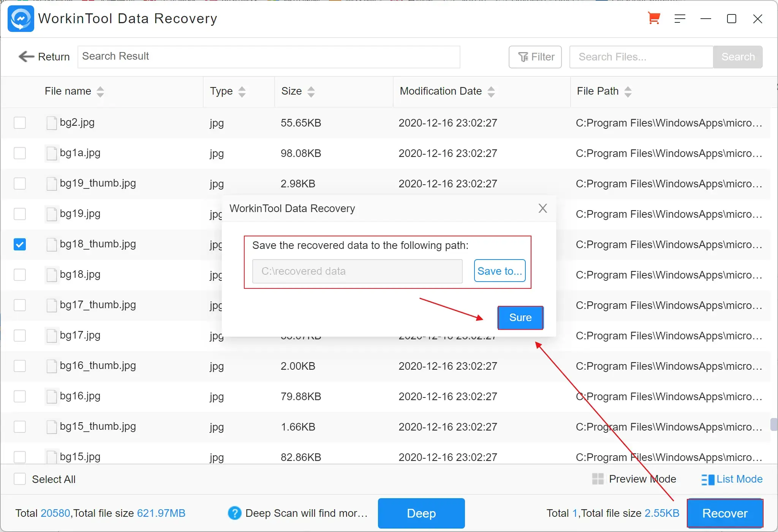The width and height of the screenshot is (778, 532).
Task: Close the save path dialog
Action: click(542, 208)
